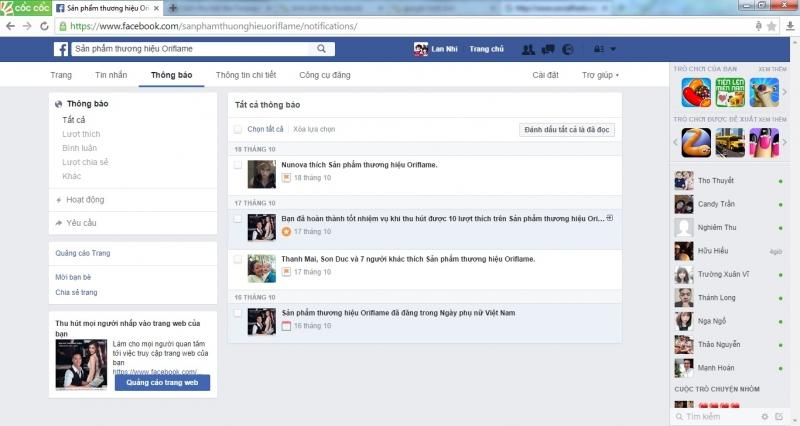Image resolution: width=800 pixels, height=426 pixels.
Task: Open chat with Candy Trần
Action: 729,204
